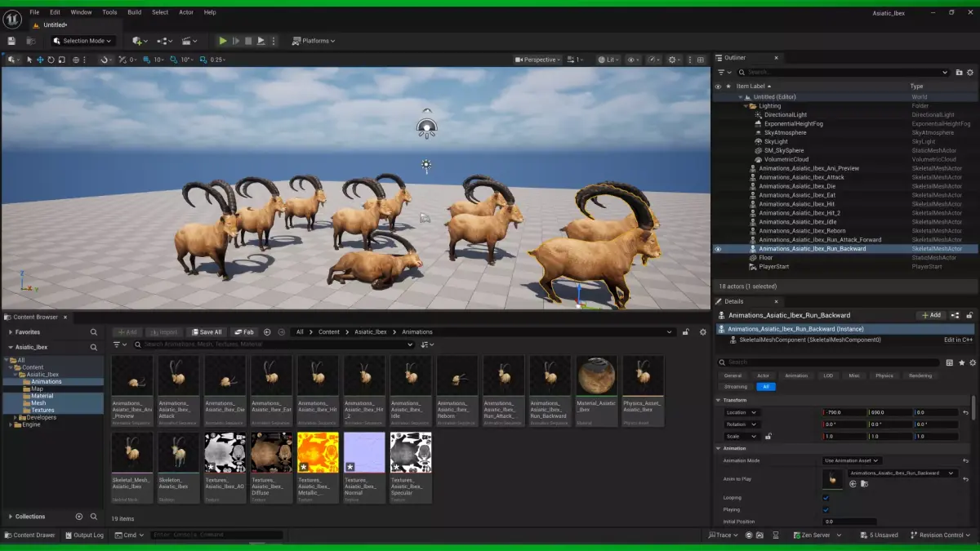Open the Platforms dropdown

(314, 41)
